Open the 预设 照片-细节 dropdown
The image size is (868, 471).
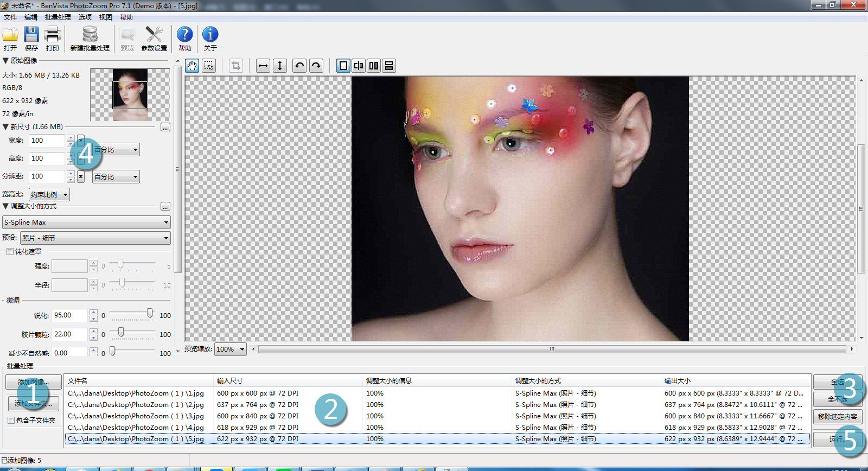point(95,238)
